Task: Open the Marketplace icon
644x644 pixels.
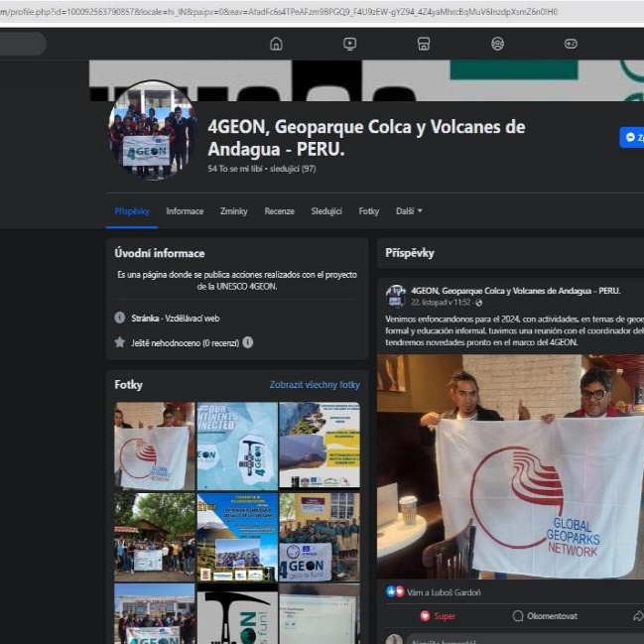Action: [x=424, y=44]
